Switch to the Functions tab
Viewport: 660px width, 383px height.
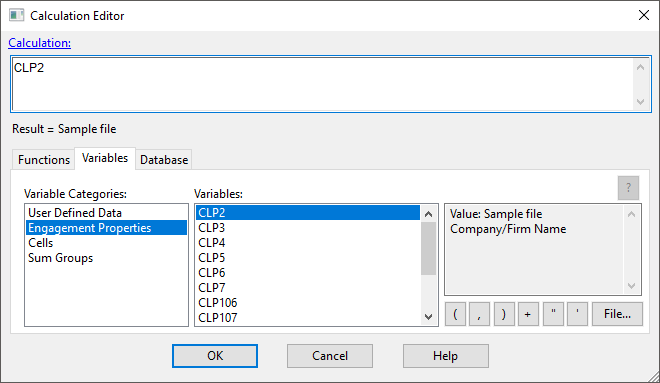pyautogui.click(x=44, y=160)
